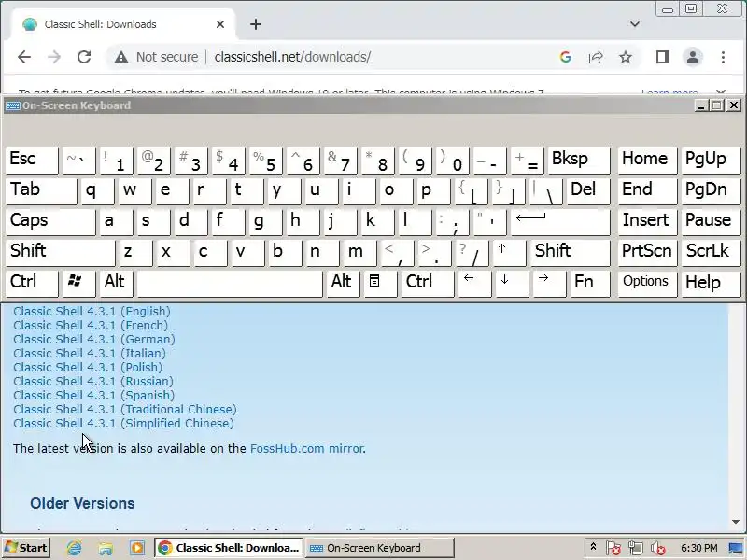
Task: Open Windows Explorer folder from taskbar
Action: point(106,548)
